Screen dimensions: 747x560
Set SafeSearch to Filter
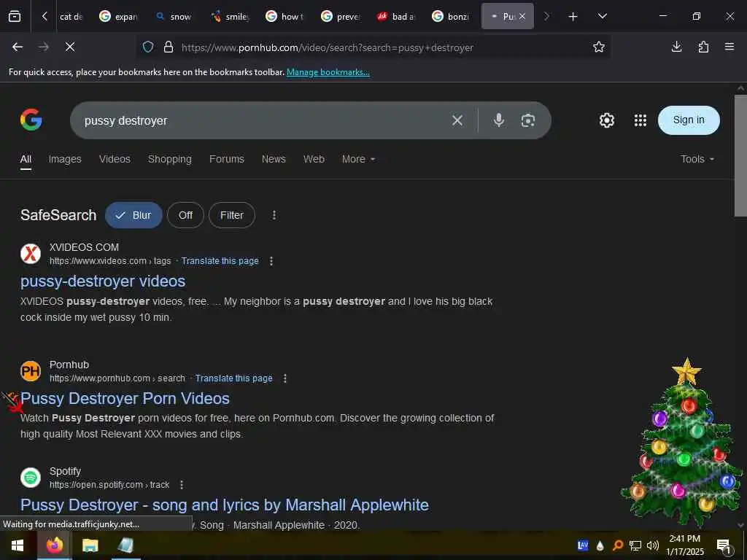coord(231,215)
